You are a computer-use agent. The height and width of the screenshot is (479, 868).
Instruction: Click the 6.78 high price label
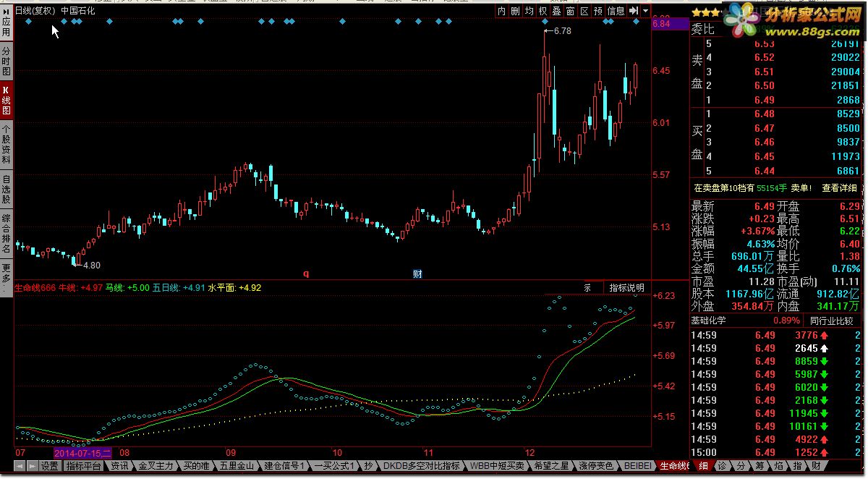[562, 31]
